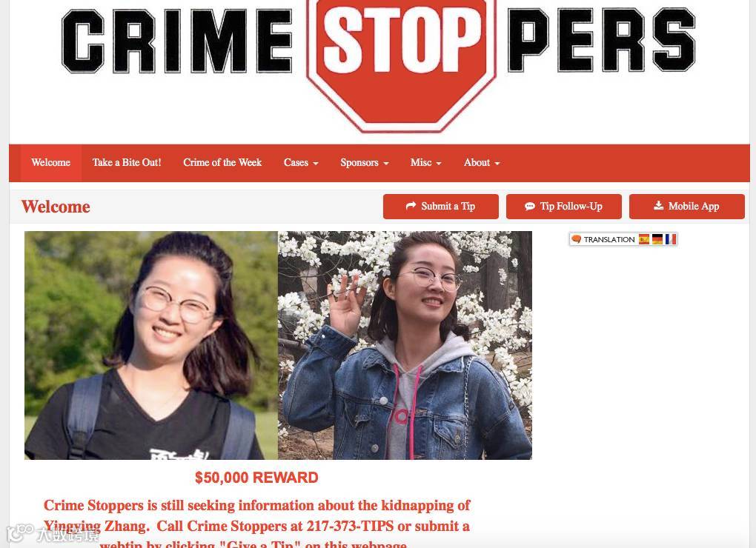Select the German flag translation icon
The image size is (756, 548).
657,239
